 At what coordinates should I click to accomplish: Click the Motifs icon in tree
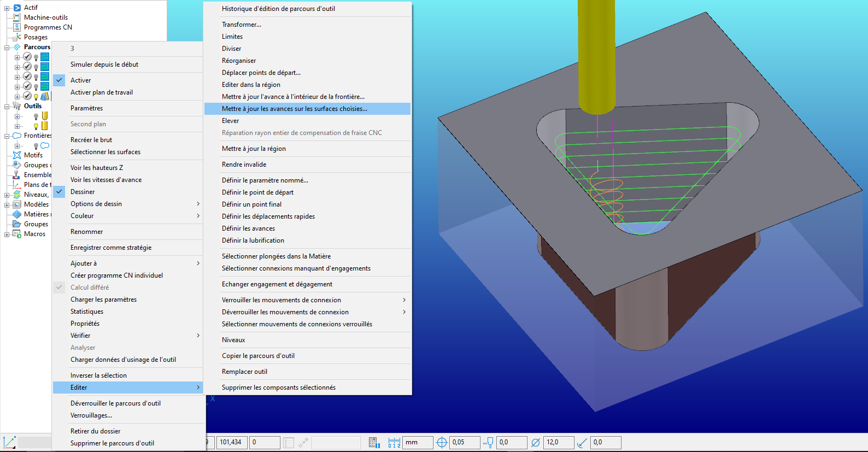coord(17,155)
